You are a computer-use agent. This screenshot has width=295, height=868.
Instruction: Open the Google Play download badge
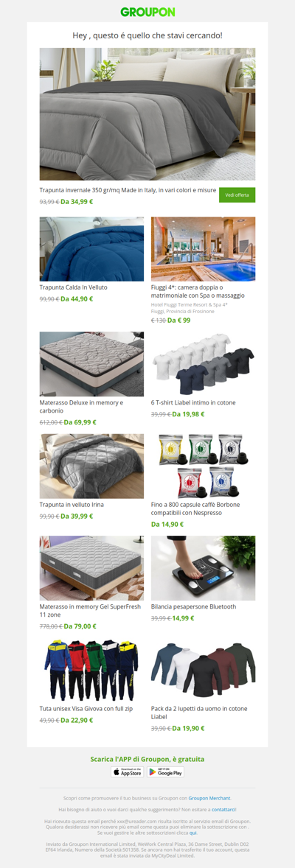(x=165, y=772)
